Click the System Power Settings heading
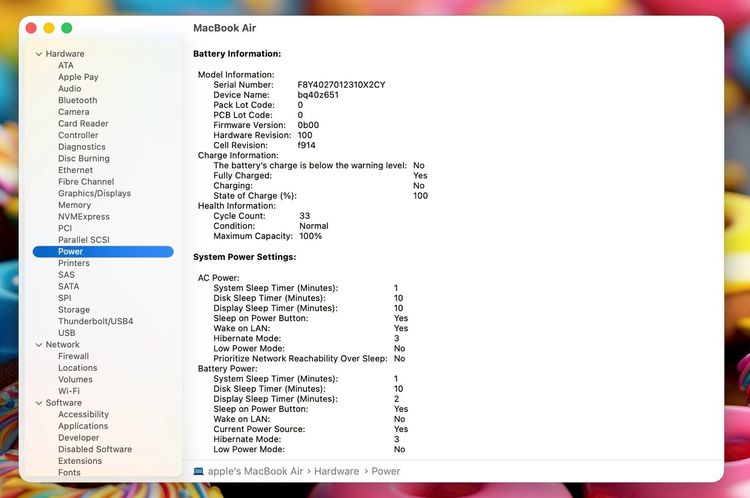Viewport: 750px width, 498px height. tap(244, 257)
